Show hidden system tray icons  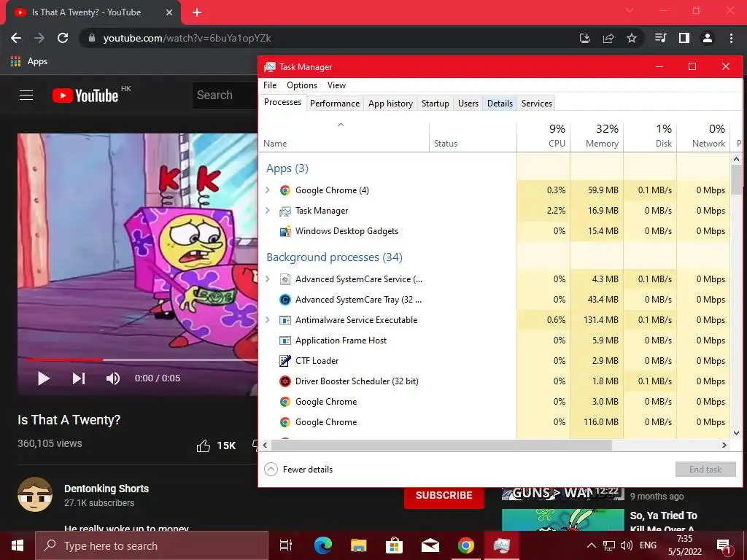pos(591,545)
